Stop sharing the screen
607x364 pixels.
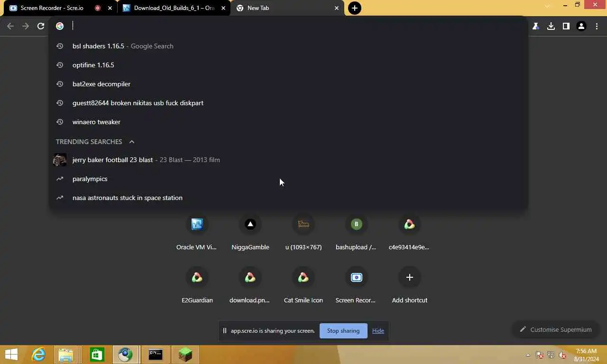tap(343, 331)
